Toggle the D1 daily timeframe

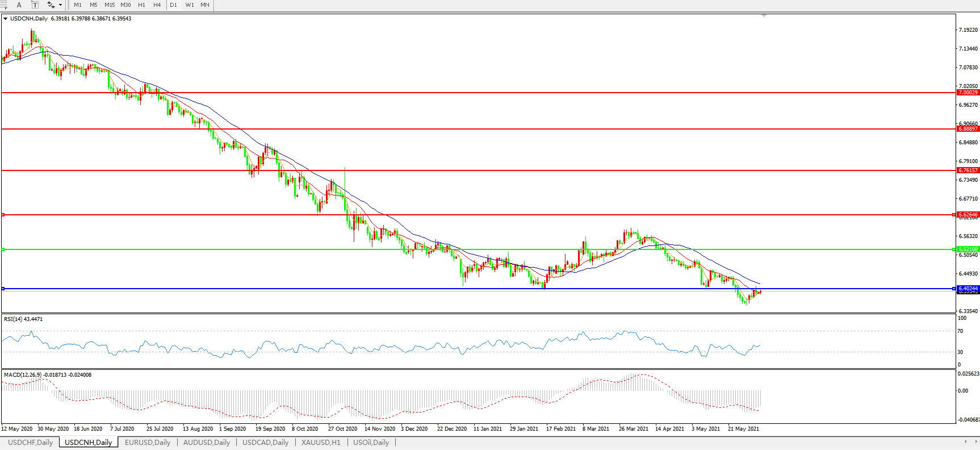pos(173,5)
